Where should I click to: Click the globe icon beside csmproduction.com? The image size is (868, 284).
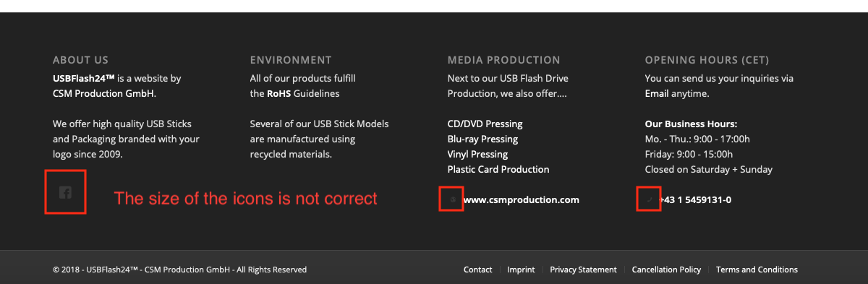453,199
